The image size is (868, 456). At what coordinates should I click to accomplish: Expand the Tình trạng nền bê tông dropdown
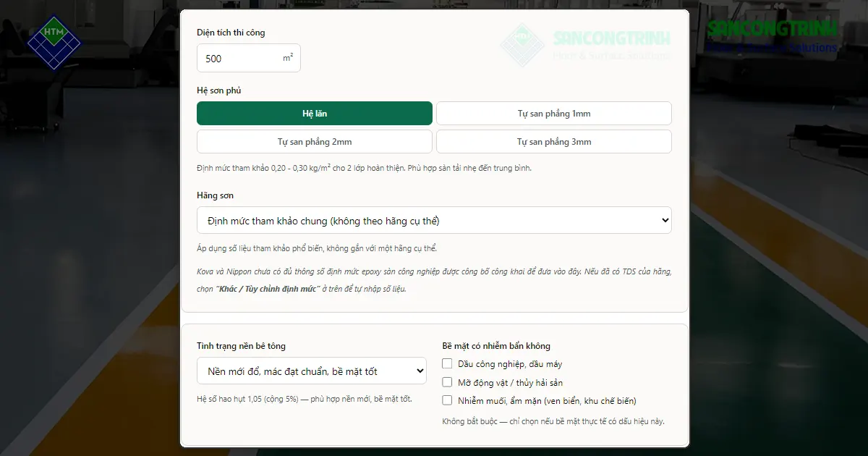point(312,371)
